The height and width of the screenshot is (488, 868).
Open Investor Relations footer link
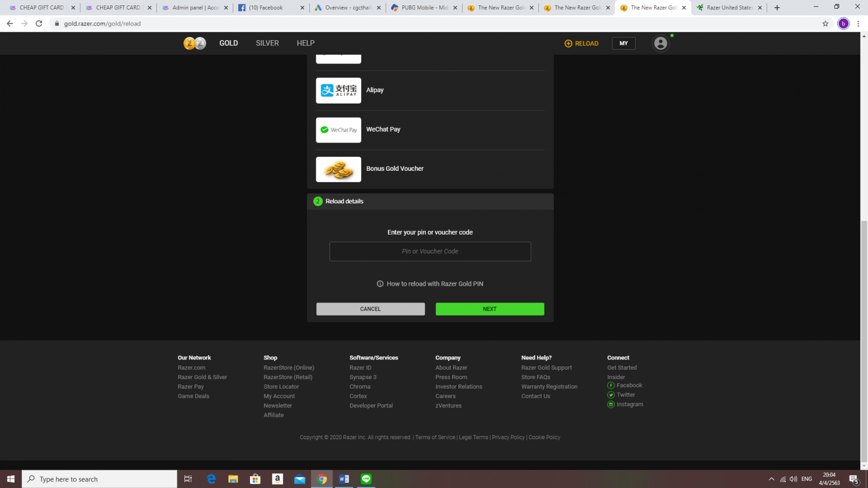[458, 387]
